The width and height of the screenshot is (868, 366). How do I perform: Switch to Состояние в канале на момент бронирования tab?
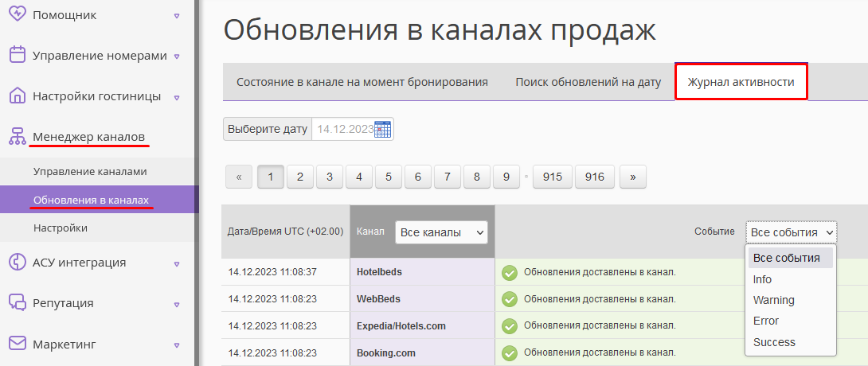pos(362,83)
